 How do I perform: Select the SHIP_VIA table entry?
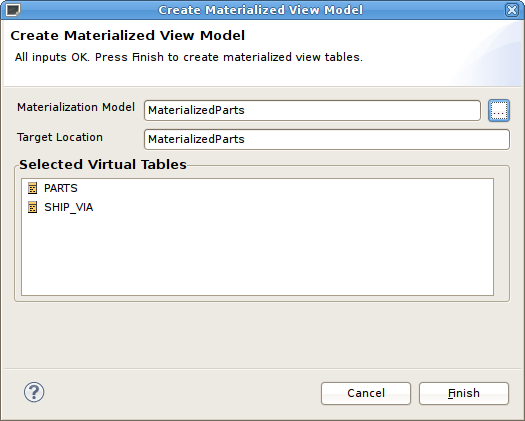[69, 207]
